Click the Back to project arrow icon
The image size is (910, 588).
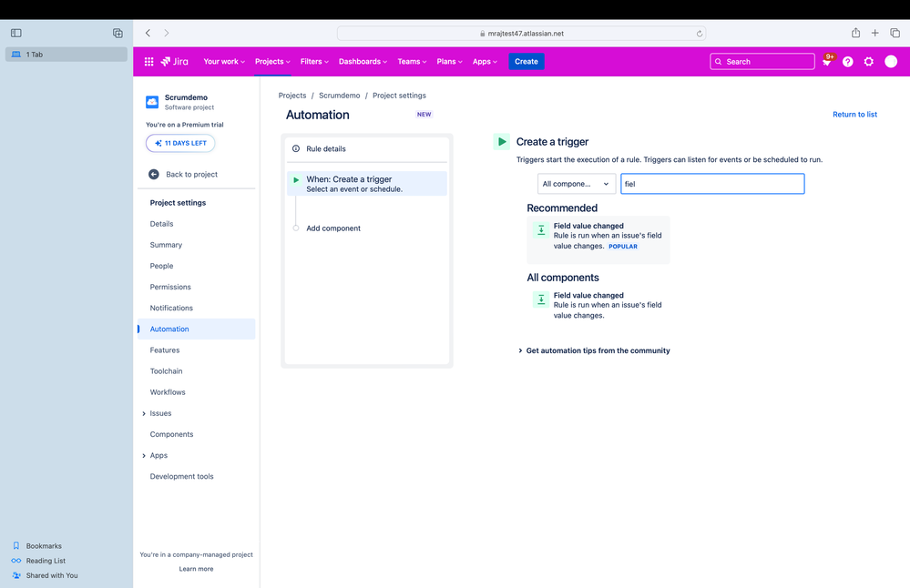tap(154, 174)
